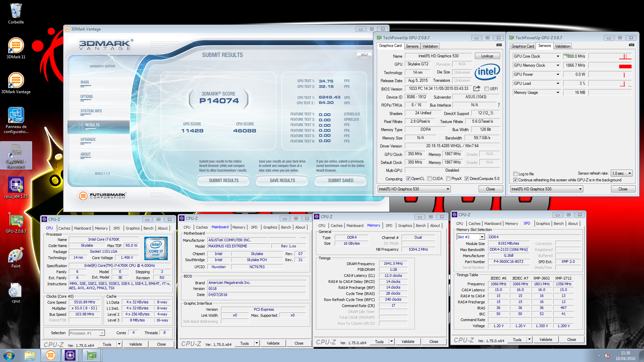The height and width of the screenshot is (362, 644).
Task: Click the Intel Core i7 badge in CPU-Z
Action: [156, 248]
